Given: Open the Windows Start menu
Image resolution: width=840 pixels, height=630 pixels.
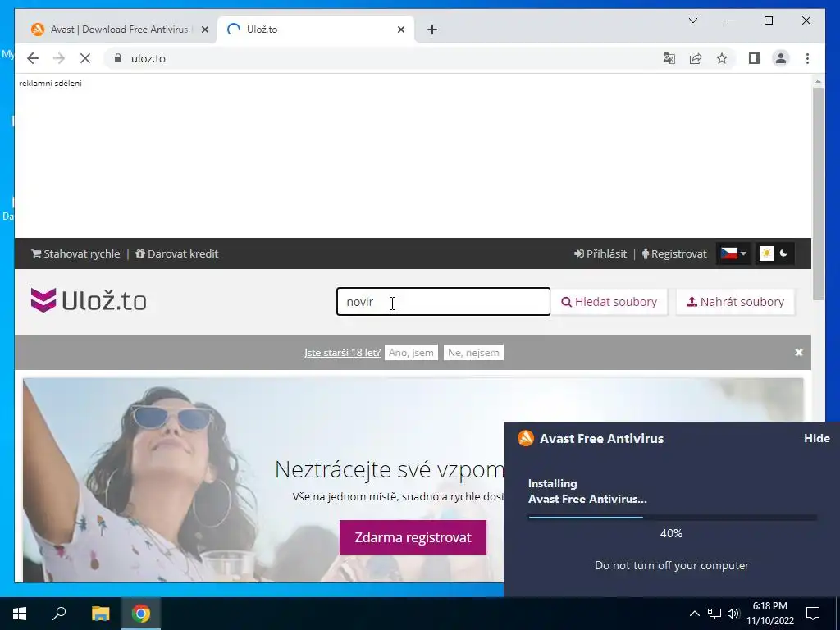Looking at the screenshot, I should pos(20,614).
